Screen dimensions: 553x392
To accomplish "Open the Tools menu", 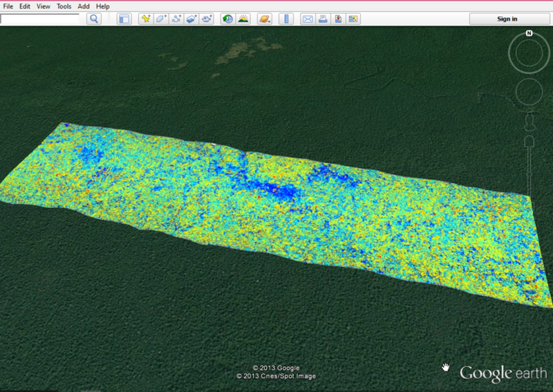I will point(64,6).
